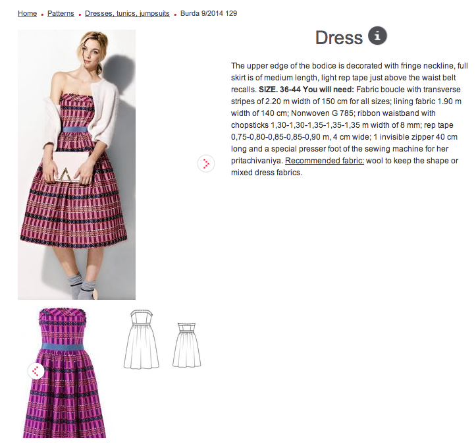Click the info icon beside Dress heading
Image resolution: width=476 pixels, height=448 pixels.
(x=377, y=36)
